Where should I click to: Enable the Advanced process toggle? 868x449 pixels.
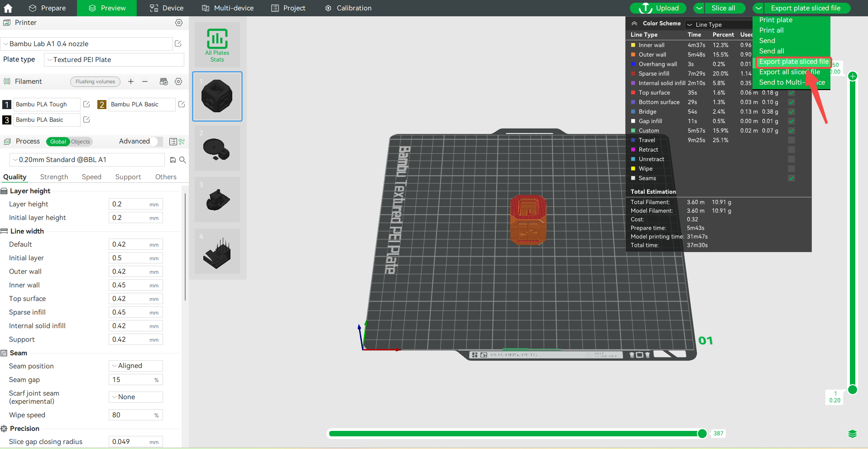156,141
